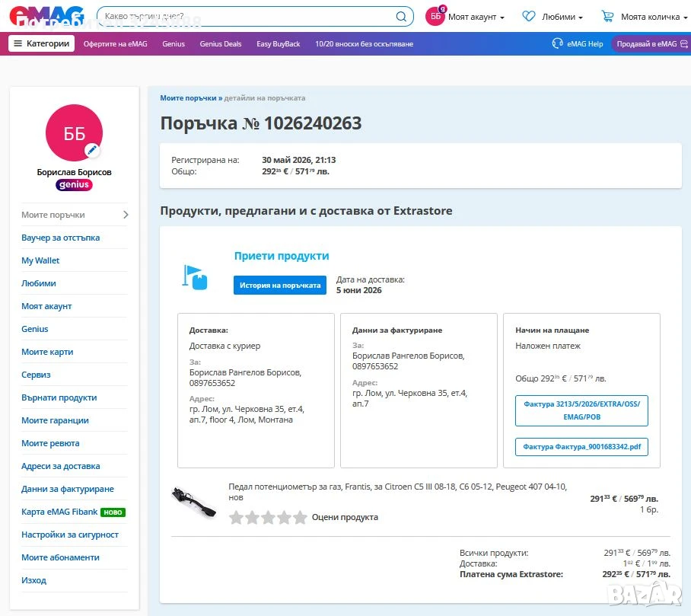Open Моите абонаменти in sidebar
691x616 pixels.
tap(60, 558)
